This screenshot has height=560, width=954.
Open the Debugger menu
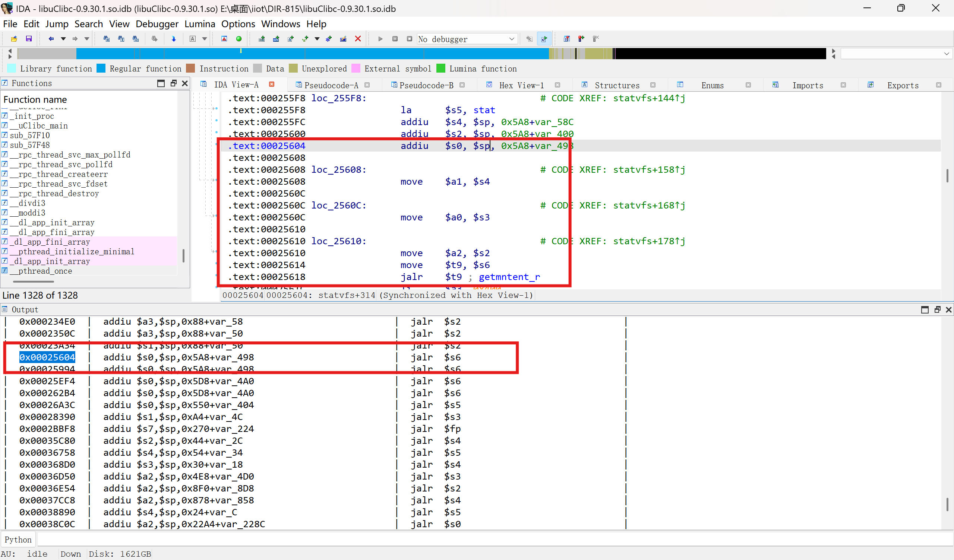tap(157, 24)
